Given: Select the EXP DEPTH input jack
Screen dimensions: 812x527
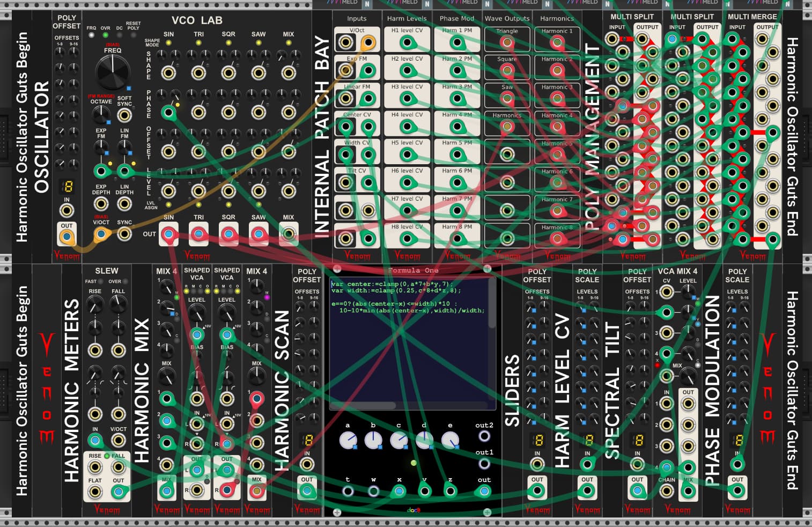Looking at the screenshot, I should [101, 204].
